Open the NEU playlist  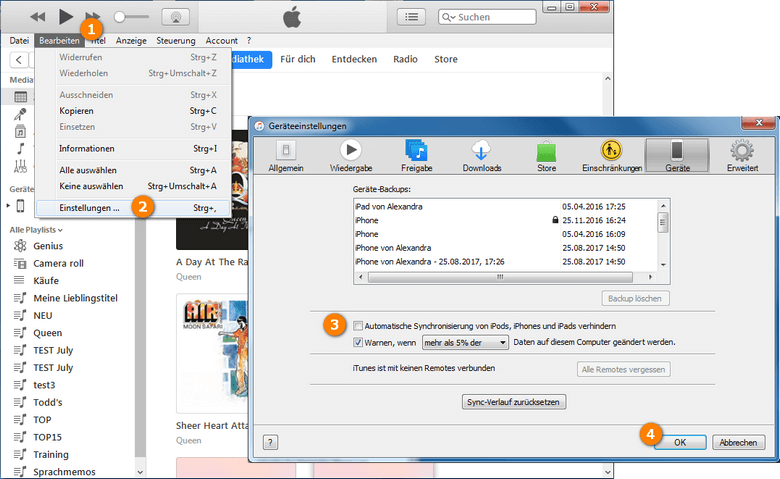pos(43,315)
